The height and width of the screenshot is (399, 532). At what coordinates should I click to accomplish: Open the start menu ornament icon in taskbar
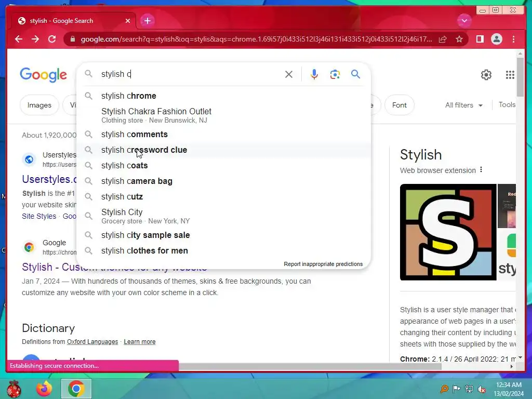[14, 389]
